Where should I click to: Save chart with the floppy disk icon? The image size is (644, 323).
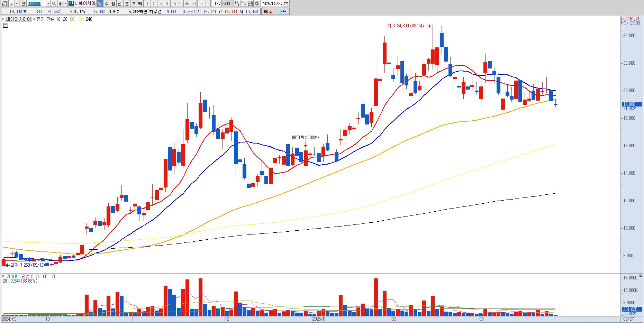(250, 3)
